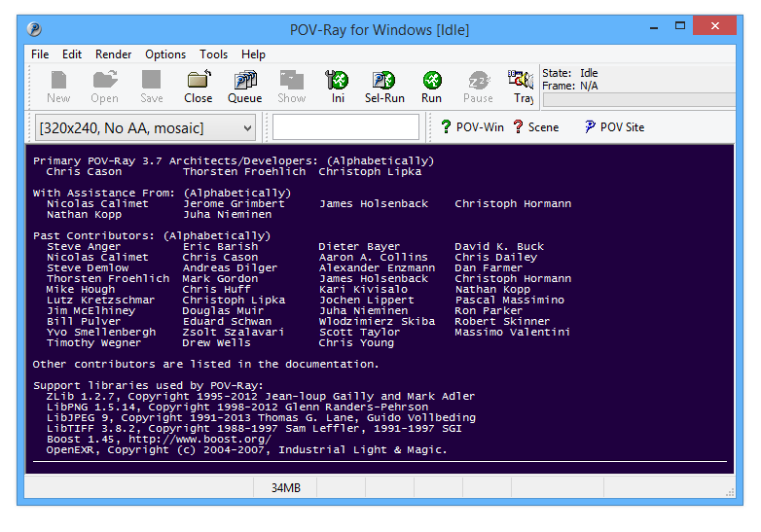Maximize the POV-Ray window
761x532 pixels.
click(680, 26)
